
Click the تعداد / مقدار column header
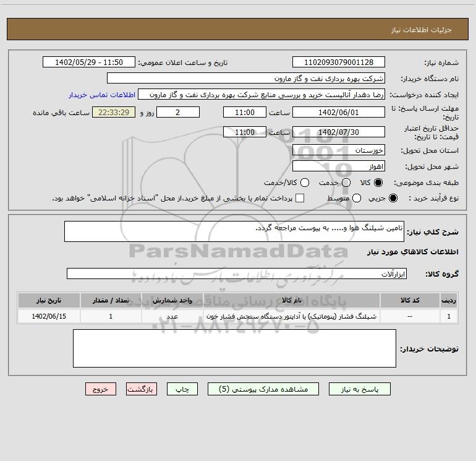(x=111, y=300)
